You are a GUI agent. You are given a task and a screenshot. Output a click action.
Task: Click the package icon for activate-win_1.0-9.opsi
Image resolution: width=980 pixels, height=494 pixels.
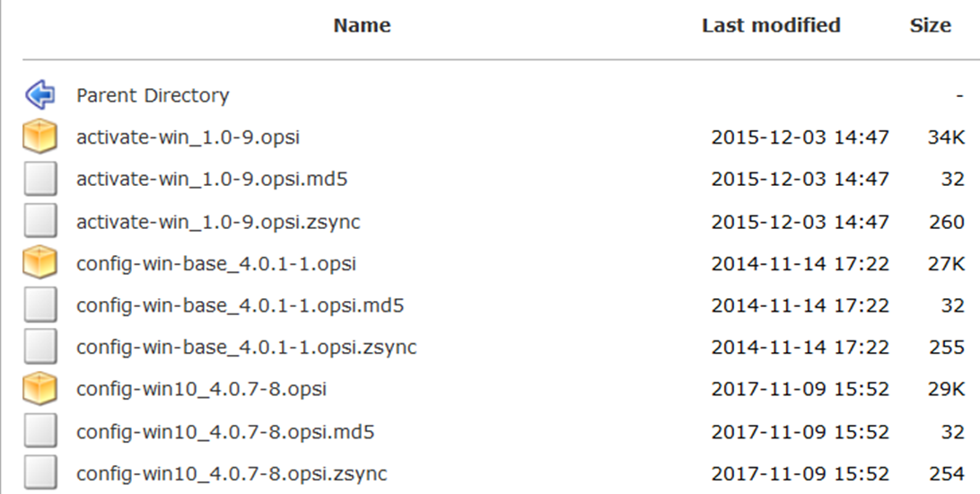coord(39,137)
